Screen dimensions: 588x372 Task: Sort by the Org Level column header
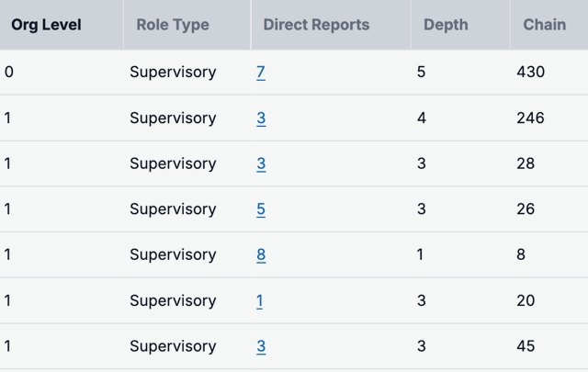[x=46, y=25]
